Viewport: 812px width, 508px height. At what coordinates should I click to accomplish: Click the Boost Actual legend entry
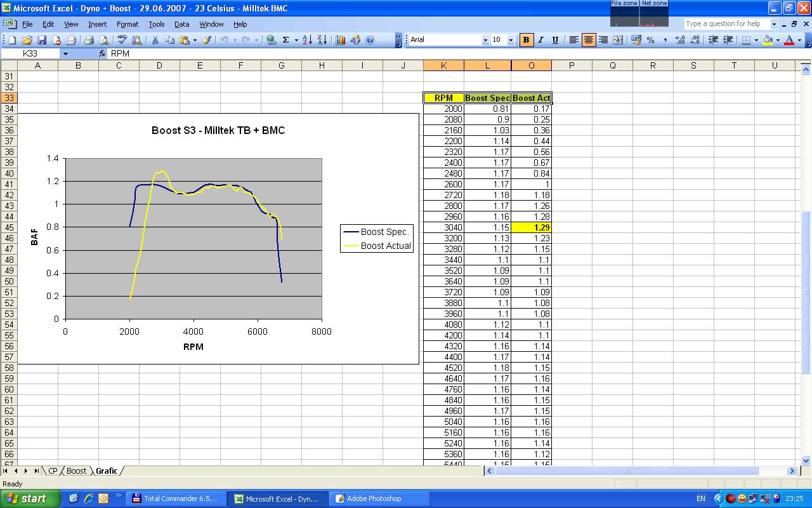point(377,246)
